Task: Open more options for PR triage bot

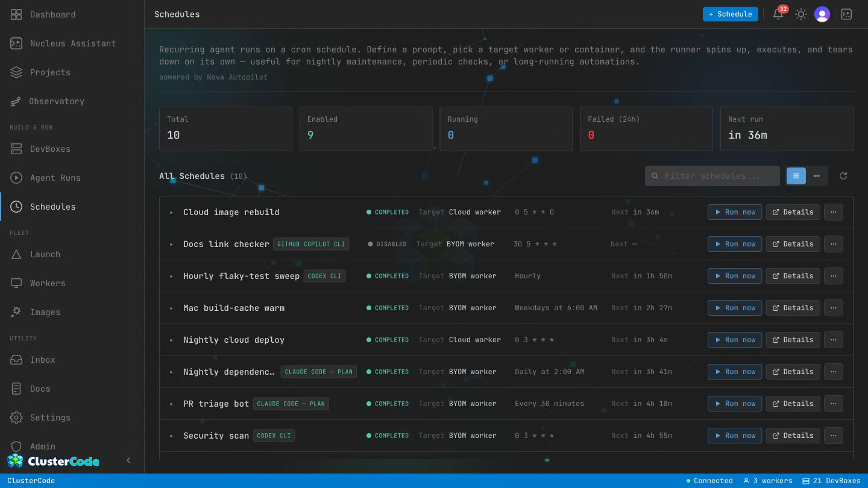Action: (834, 404)
